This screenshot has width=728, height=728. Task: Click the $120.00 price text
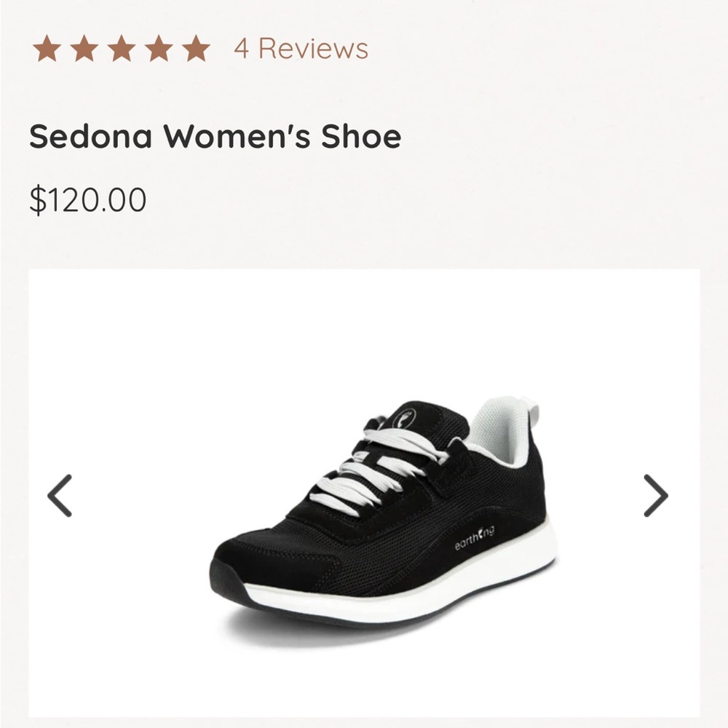pyautogui.click(x=87, y=200)
